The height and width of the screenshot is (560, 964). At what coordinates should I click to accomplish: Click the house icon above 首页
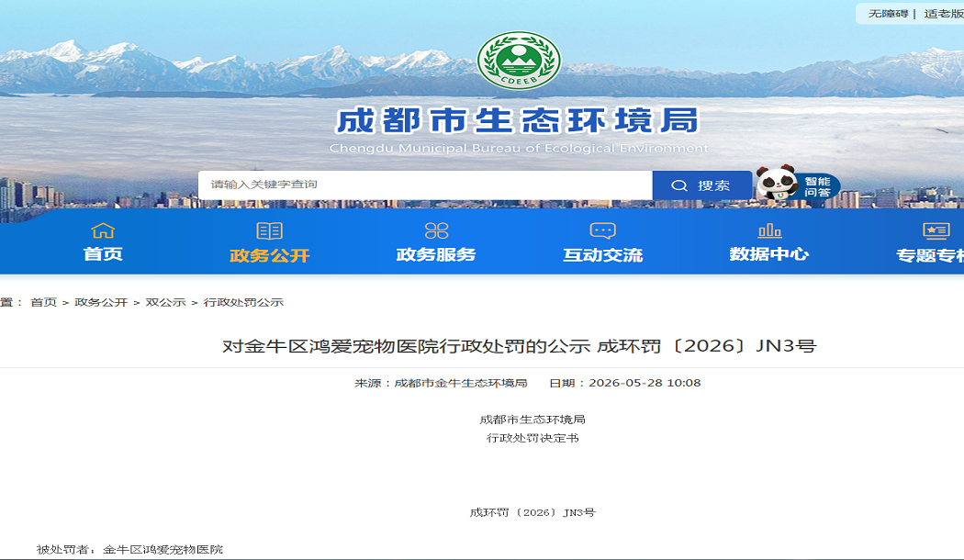coord(103,230)
